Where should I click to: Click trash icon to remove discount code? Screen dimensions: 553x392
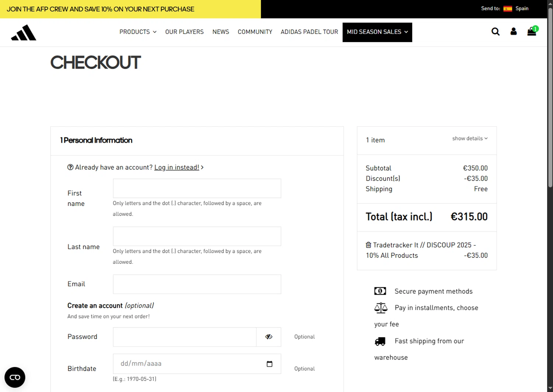coord(368,245)
